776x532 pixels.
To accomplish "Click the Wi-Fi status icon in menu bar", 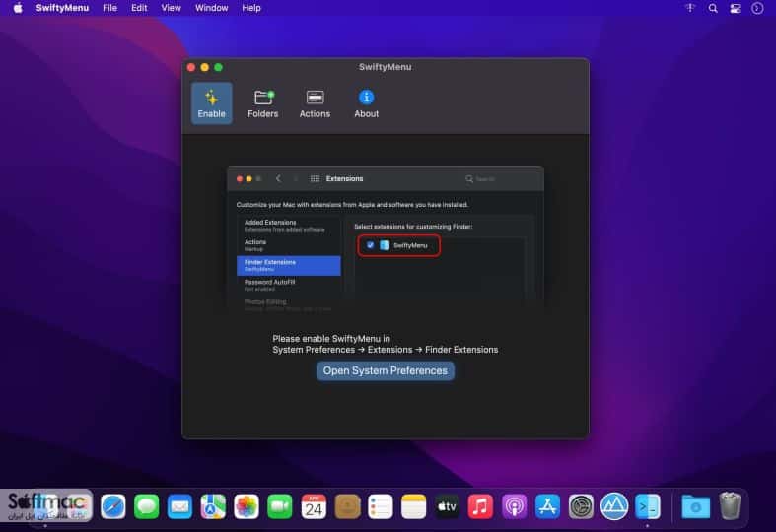I will coord(690,8).
